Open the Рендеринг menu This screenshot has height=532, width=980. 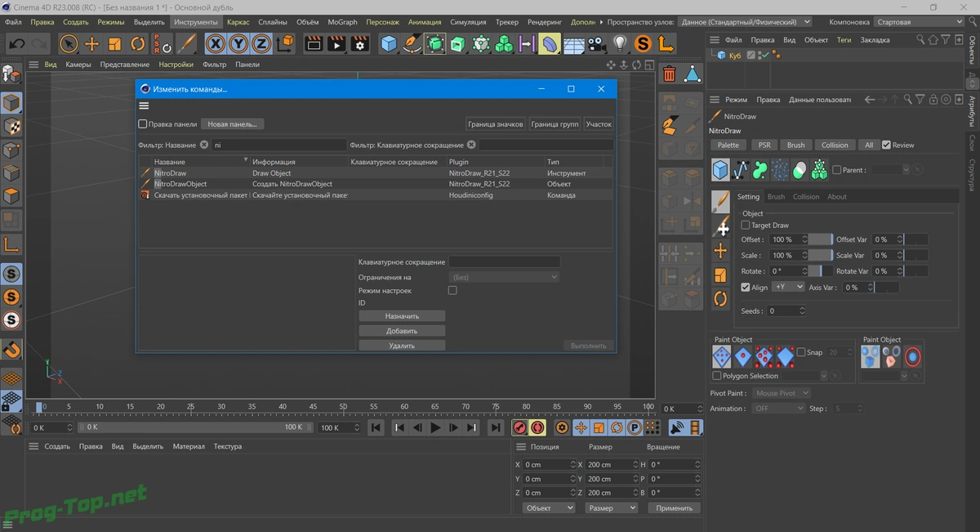pyautogui.click(x=545, y=22)
